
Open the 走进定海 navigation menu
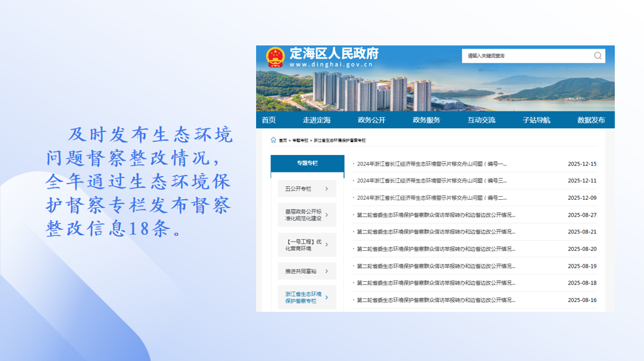(x=316, y=120)
